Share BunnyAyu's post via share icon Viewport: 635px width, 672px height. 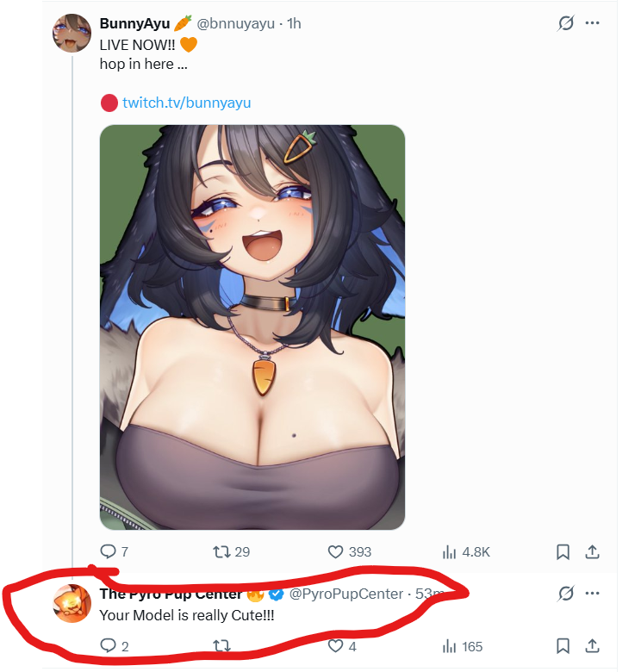592,551
